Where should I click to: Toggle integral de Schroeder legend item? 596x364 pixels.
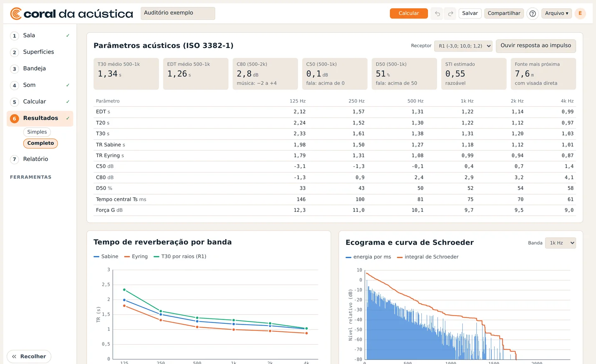428,257
